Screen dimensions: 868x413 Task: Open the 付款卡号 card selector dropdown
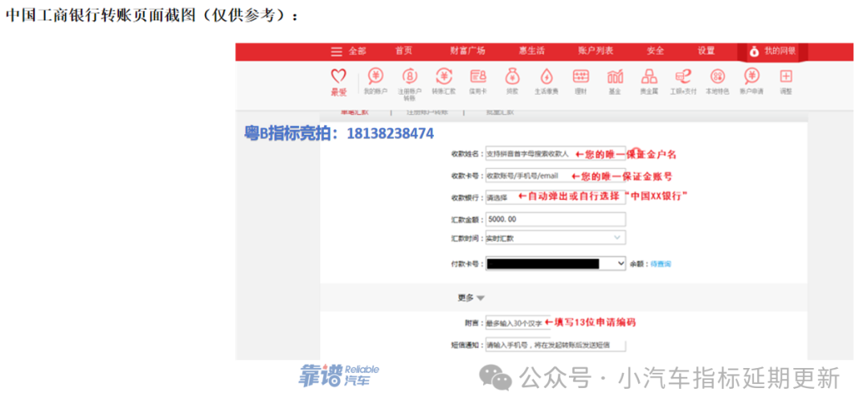[x=620, y=264]
